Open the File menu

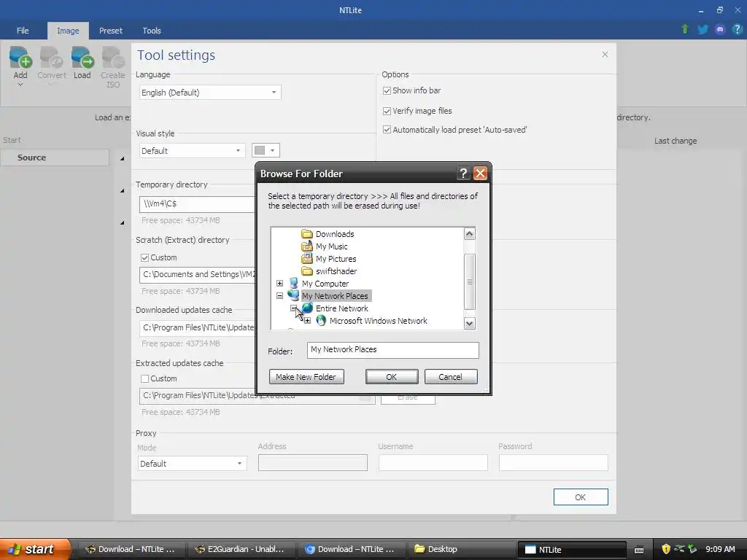tap(23, 31)
